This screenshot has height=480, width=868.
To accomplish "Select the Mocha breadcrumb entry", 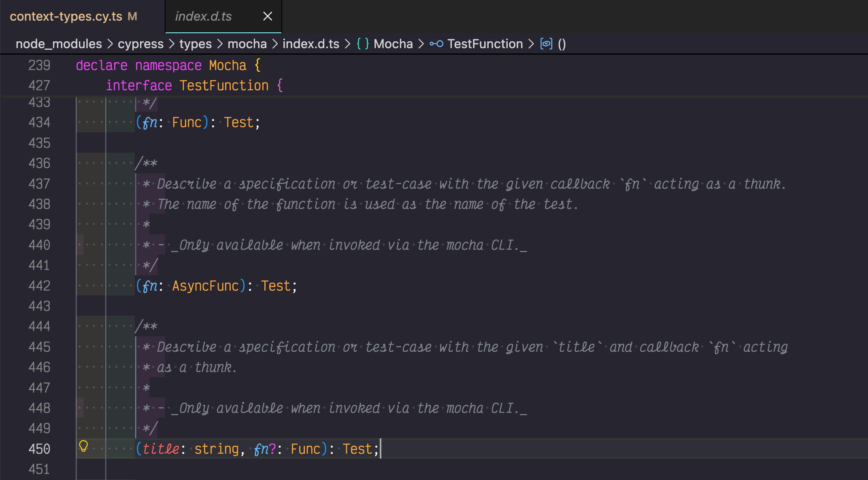I will [393, 44].
